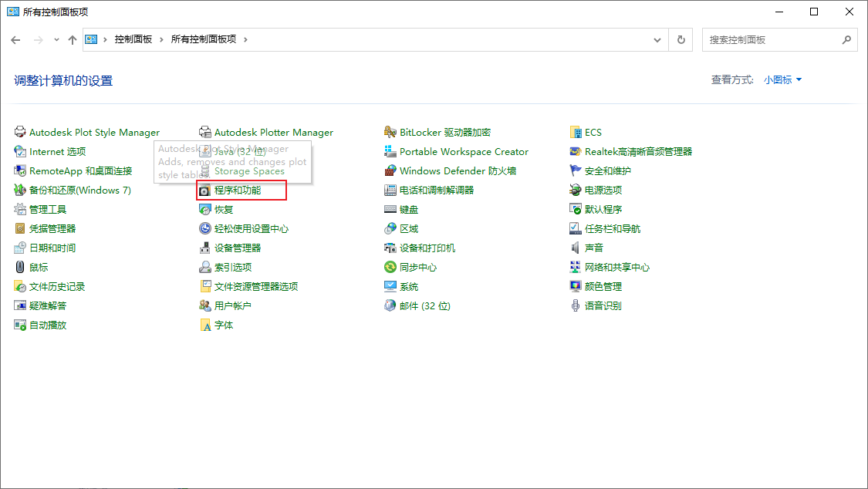Click the 凭据管理器 icon
This screenshot has height=489, width=868.
[20, 228]
